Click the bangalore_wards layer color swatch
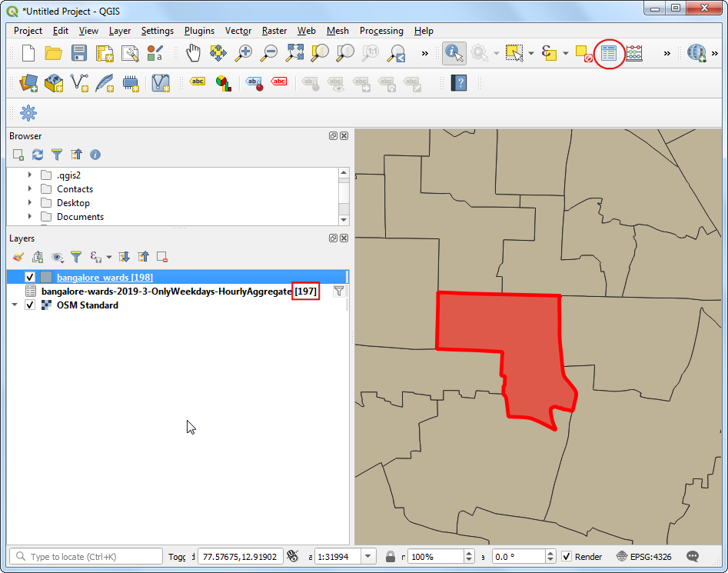This screenshot has height=573, width=728. tap(46, 277)
